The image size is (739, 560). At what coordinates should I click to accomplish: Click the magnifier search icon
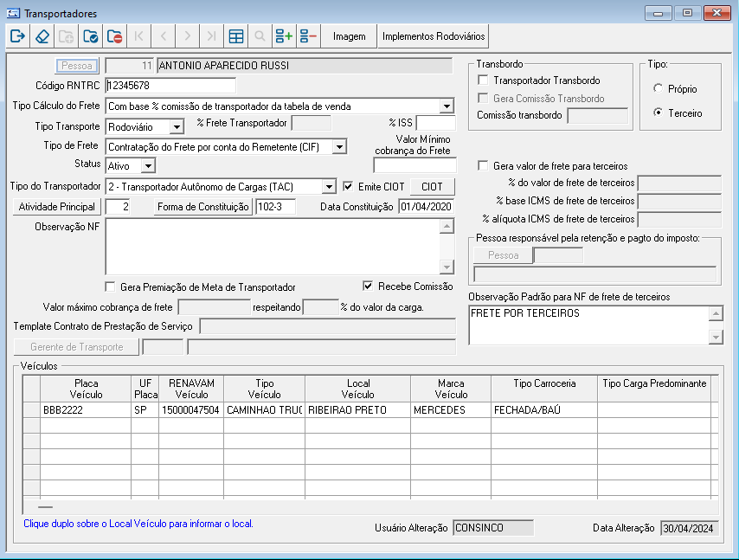tap(260, 36)
